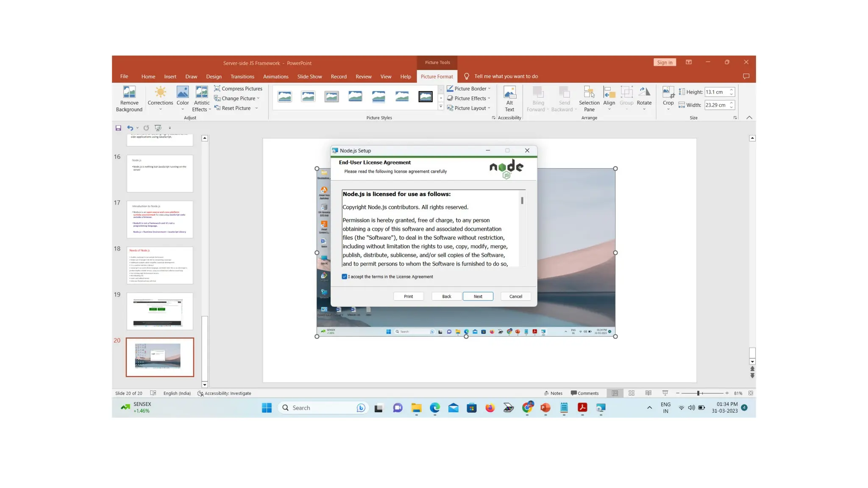Image resolution: width=868 pixels, height=488 pixels.
Task: Click zoom in plus button
Action: (727, 393)
